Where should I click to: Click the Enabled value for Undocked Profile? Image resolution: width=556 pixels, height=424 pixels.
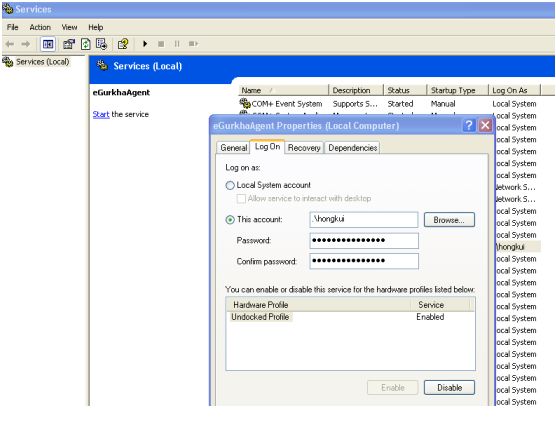(430, 317)
